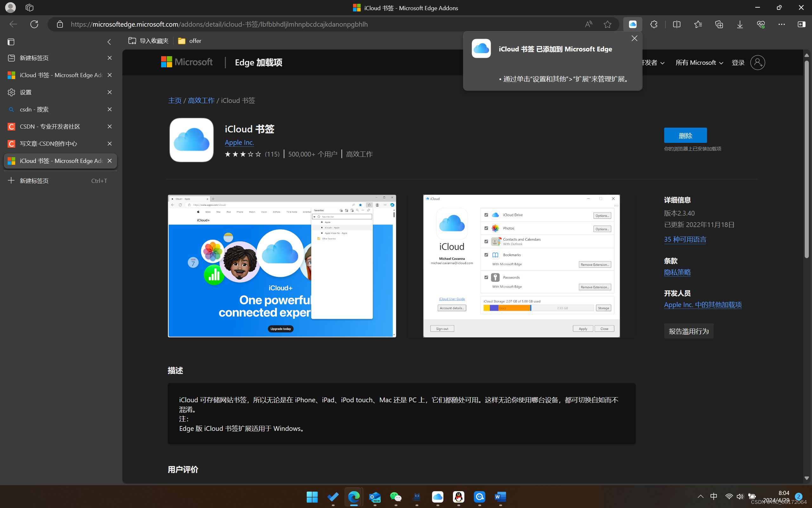
Task: Click the star rating of iCloud 书签
Action: [243, 154]
